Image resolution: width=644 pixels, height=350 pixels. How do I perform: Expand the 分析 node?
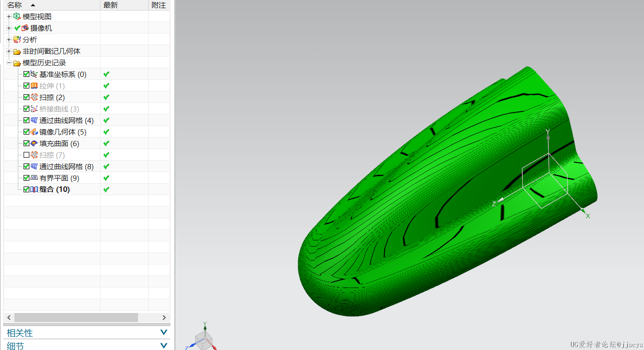tap(9, 39)
